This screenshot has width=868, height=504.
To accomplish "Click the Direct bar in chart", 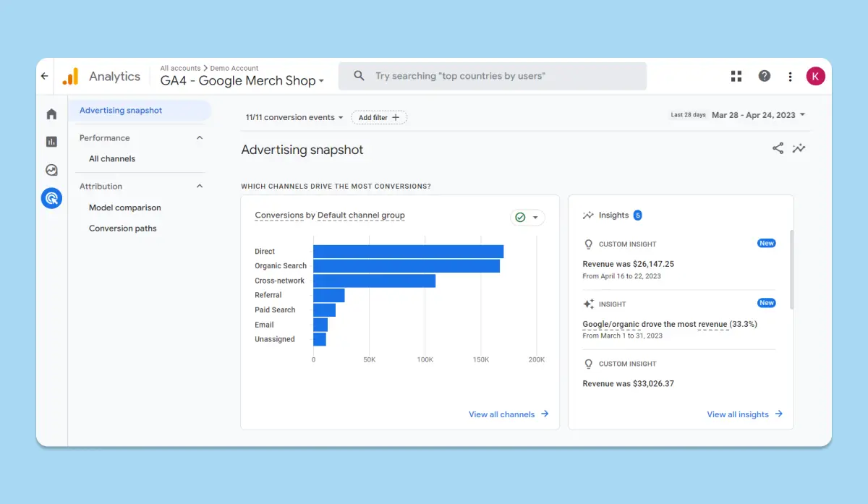I will tap(408, 252).
